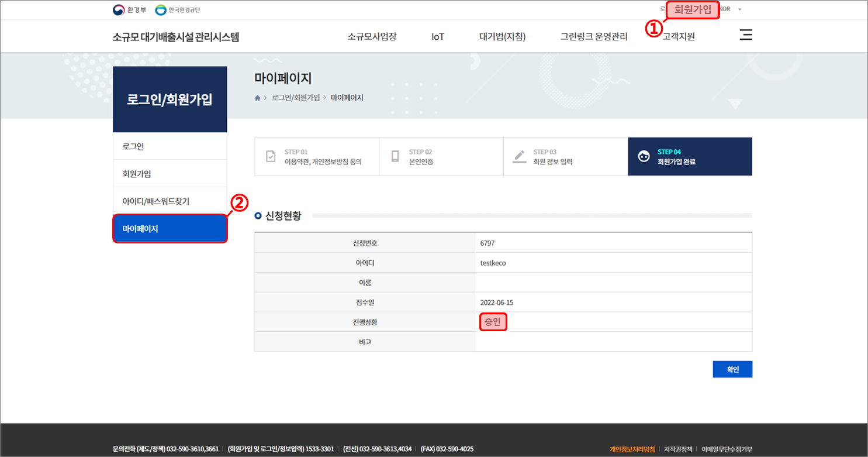Open 이메일무단수집거부 footer link
This screenshot has height=457, width=868.
coord(727,449)
